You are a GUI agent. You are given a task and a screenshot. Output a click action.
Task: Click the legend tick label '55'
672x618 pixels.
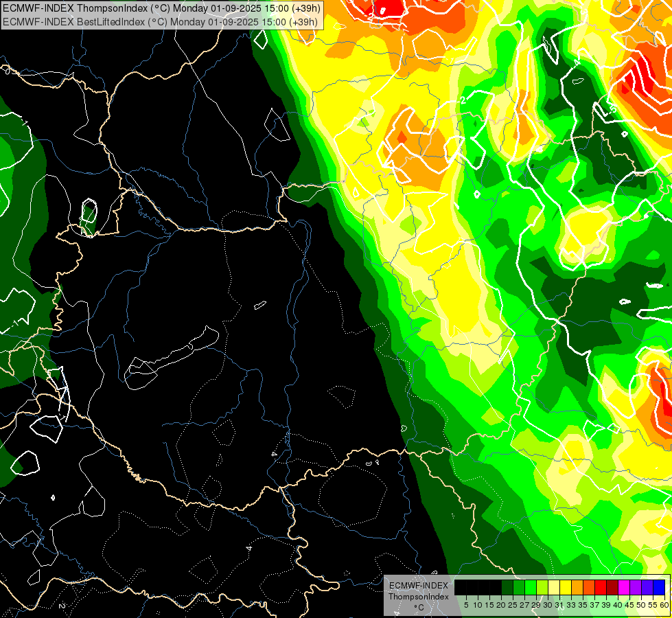point(653,605)
